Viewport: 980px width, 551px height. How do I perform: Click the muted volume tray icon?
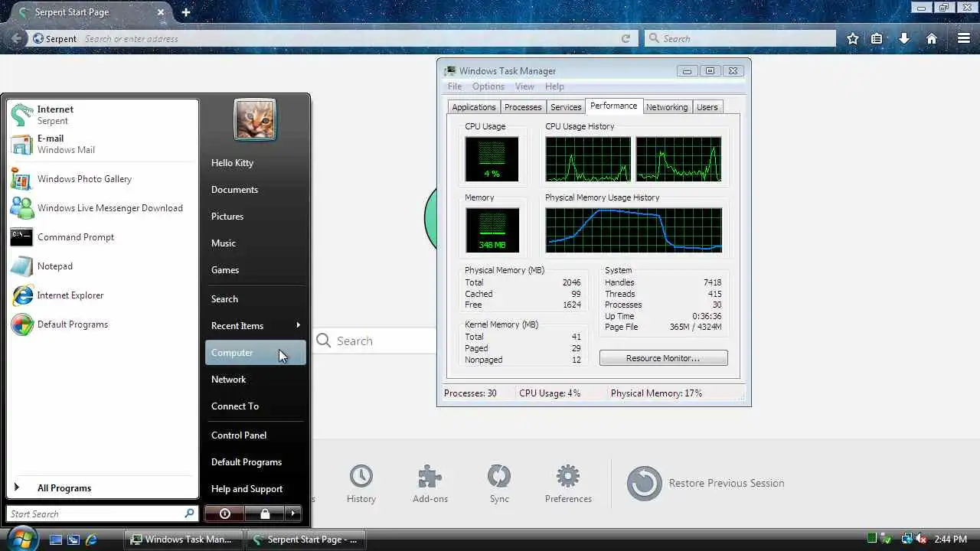[x=921, y=540]
